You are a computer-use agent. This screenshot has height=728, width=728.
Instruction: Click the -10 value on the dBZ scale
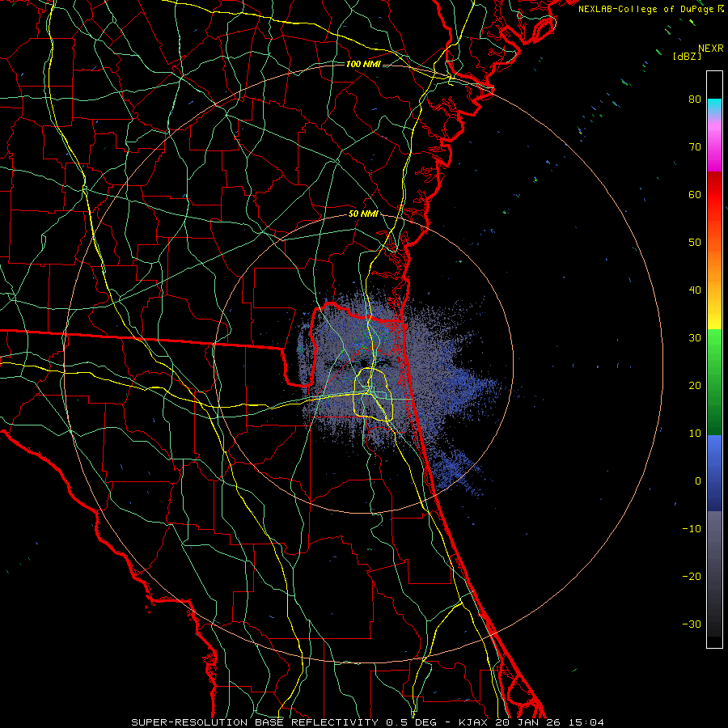(692, 529)
